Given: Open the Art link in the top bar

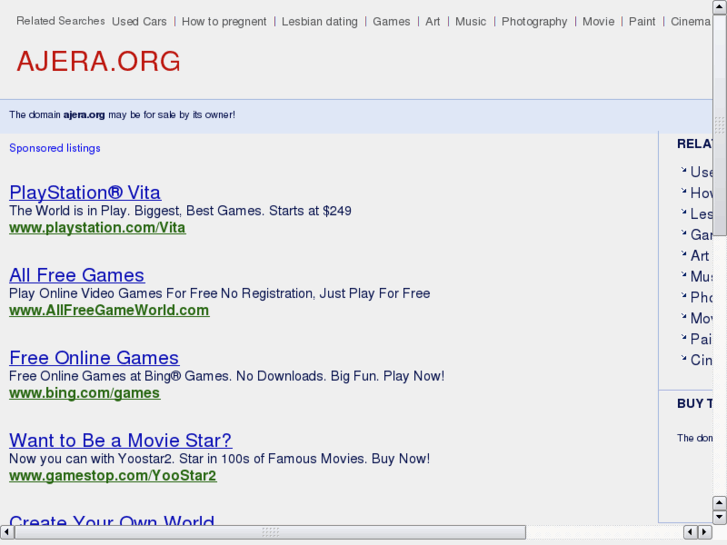Looking at the screenshot, I should coord(433,21).
